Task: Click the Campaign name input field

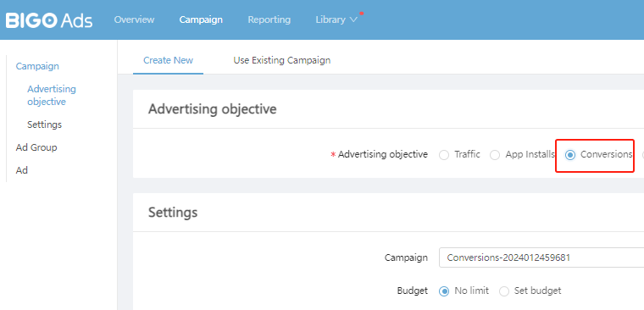Action: click(541, 257)
